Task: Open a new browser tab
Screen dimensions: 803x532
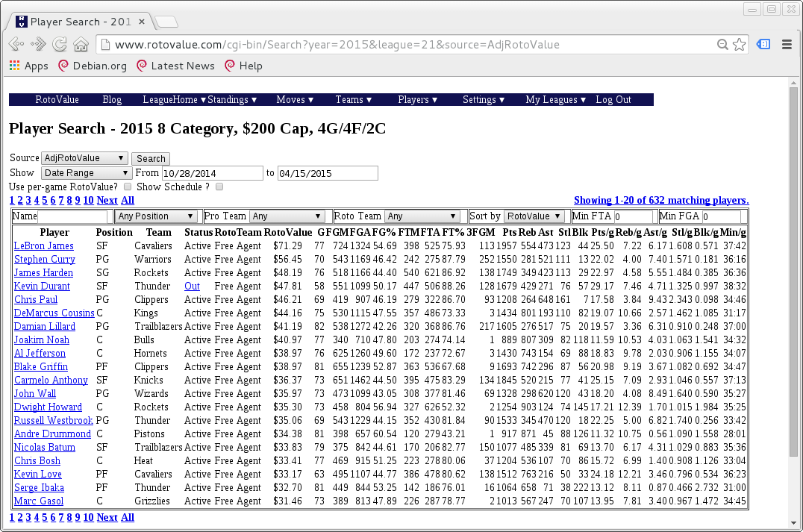Action: coord(166,22)
